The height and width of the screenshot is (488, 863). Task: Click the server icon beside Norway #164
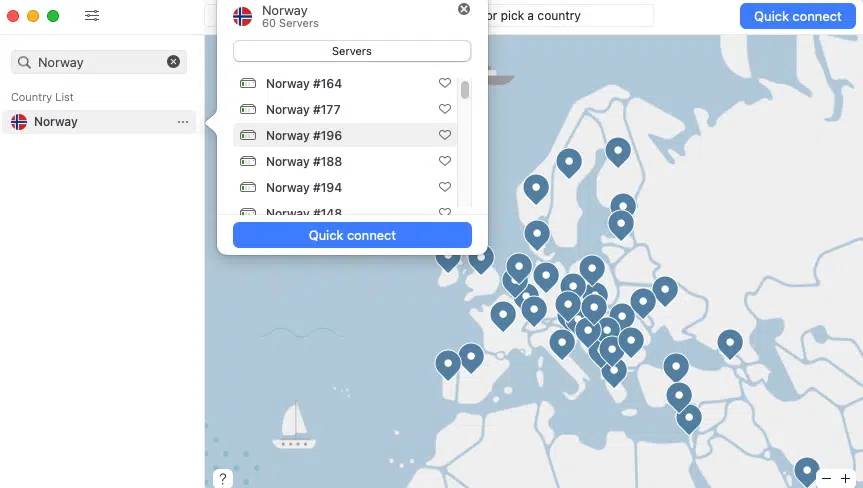pos(248,83)
